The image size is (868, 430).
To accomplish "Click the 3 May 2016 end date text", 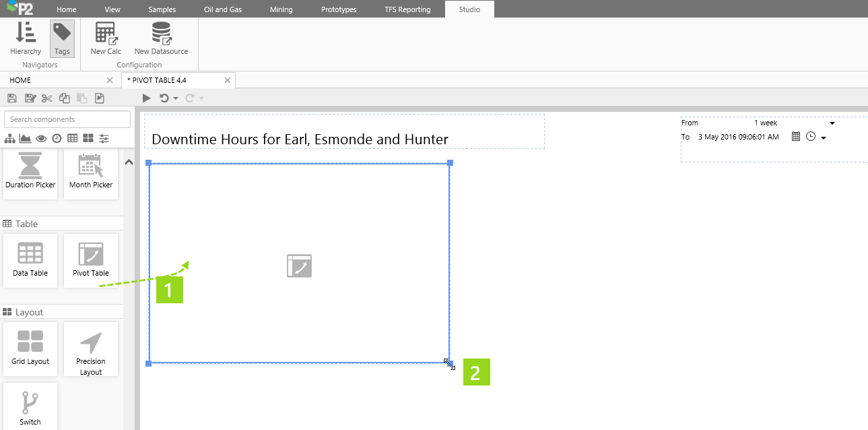I will 738,137.
